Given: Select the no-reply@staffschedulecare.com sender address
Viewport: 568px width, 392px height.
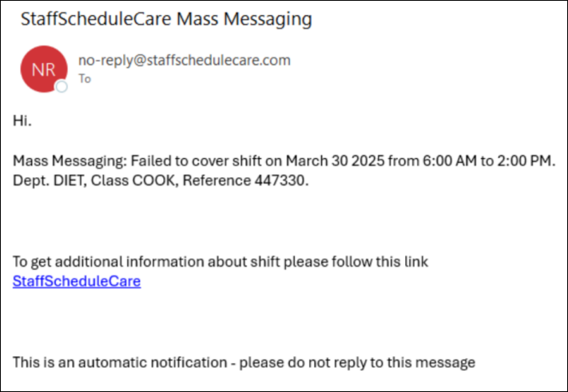Looking at the screenshot, I should 185,60.
